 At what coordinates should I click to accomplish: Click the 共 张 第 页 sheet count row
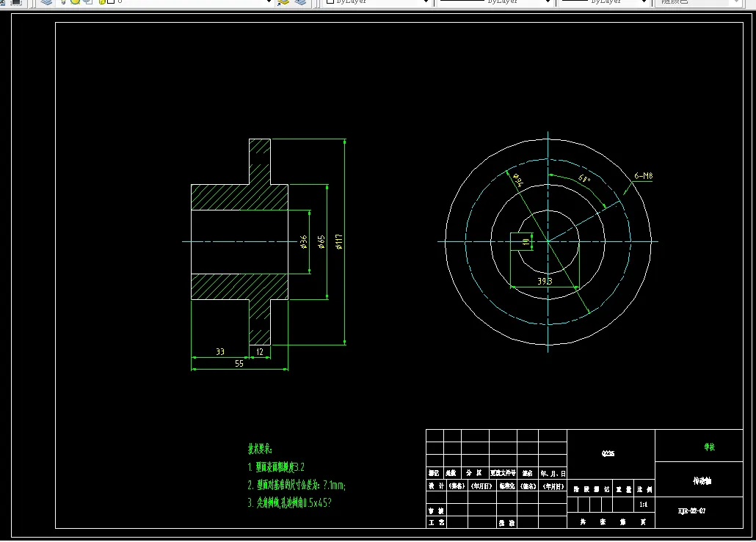pyautogui.click(x=612, y=521)
